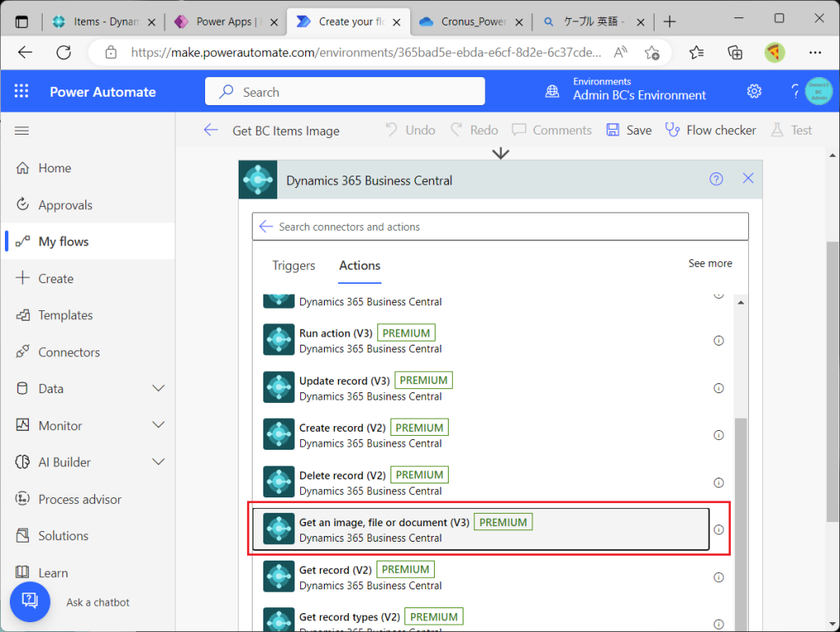The height and width of the screenshot is (632, 840).
Task: Select the Actions tab
Action: click(359, 266)
